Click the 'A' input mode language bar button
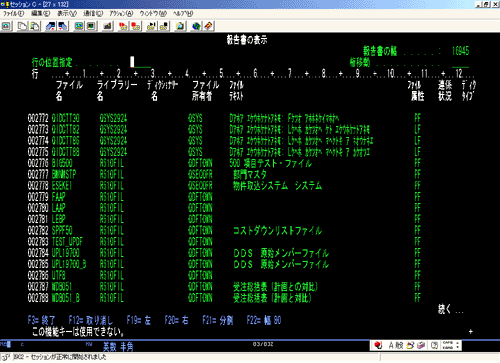Screen dimensions: 500x363 [392, 345]
